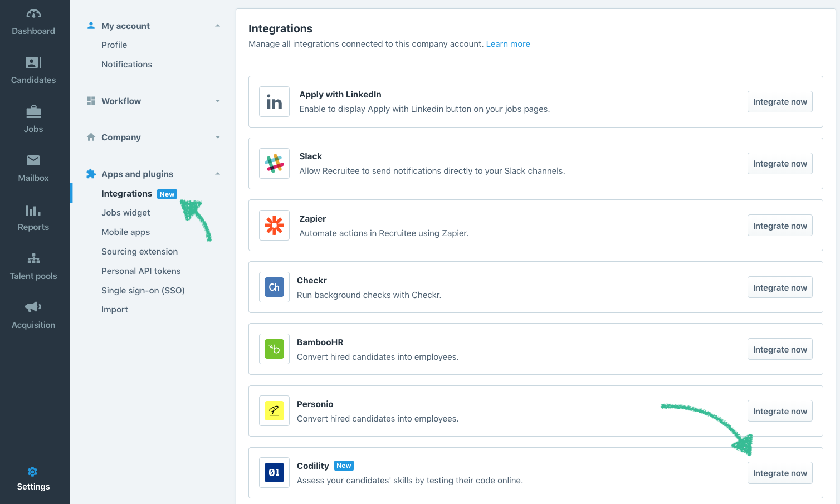
Task: Open Acquisition via the megaphone icon
Action: [x=33, y=307]
